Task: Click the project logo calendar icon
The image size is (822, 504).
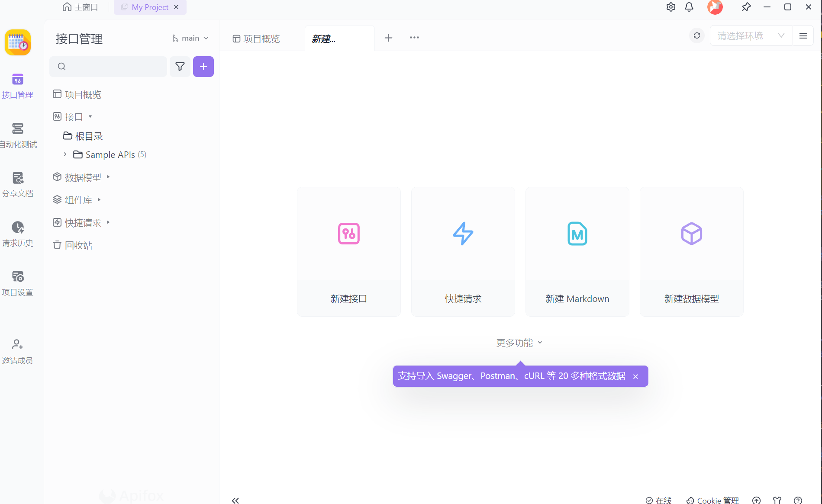Action: [x=18, y=42]
